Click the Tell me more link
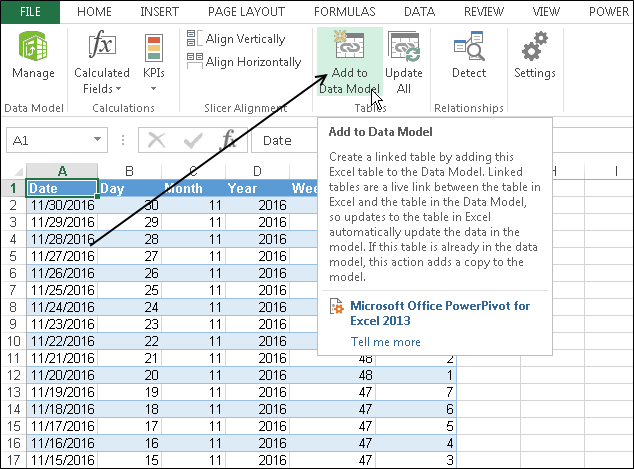This screenshot has height=469, width=634. pos(385,342)
